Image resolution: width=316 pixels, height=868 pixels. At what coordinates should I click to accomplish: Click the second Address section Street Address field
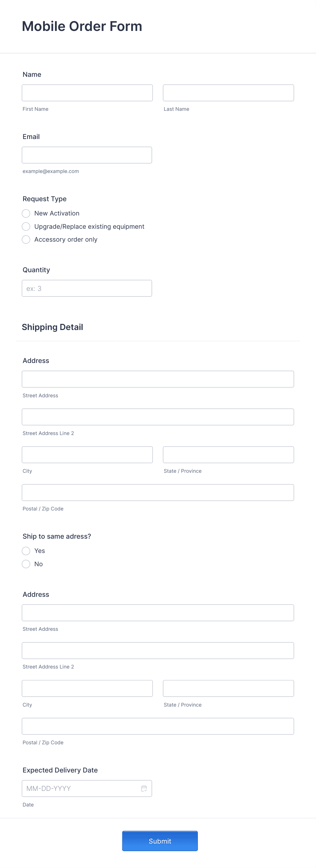pyautogui.click(x=158, y=612)
